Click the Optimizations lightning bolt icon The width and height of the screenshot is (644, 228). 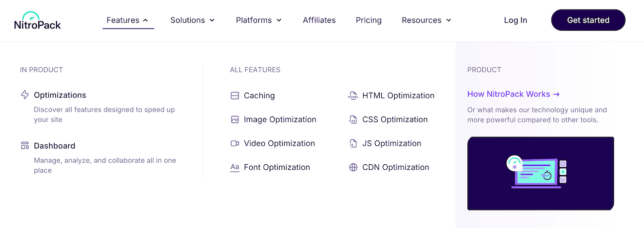25,95
